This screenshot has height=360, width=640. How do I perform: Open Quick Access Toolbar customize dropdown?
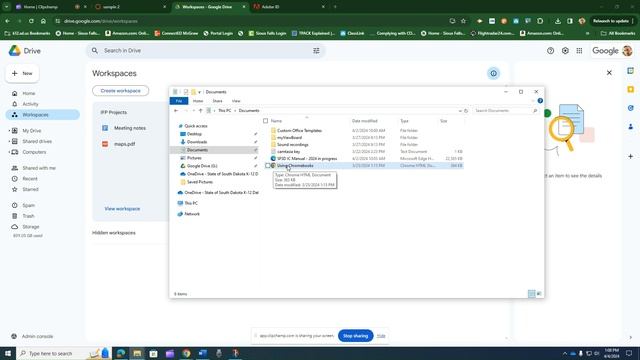[x=199, y=92]
